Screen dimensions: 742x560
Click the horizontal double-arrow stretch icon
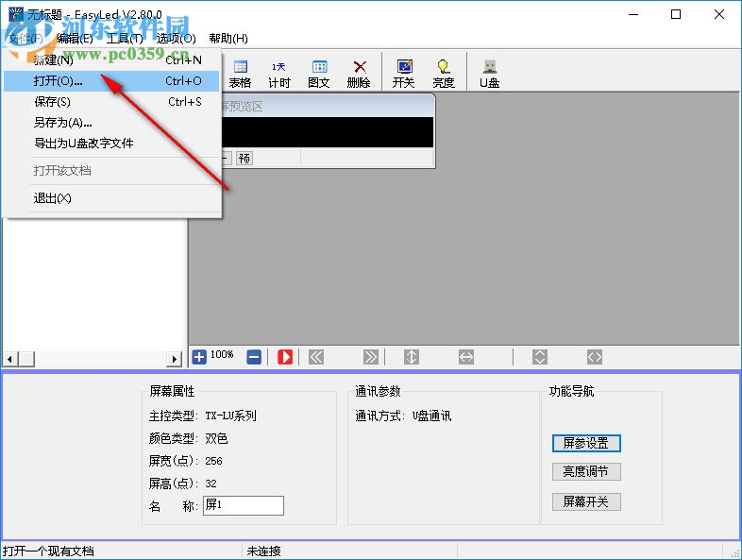coord(466,357)
